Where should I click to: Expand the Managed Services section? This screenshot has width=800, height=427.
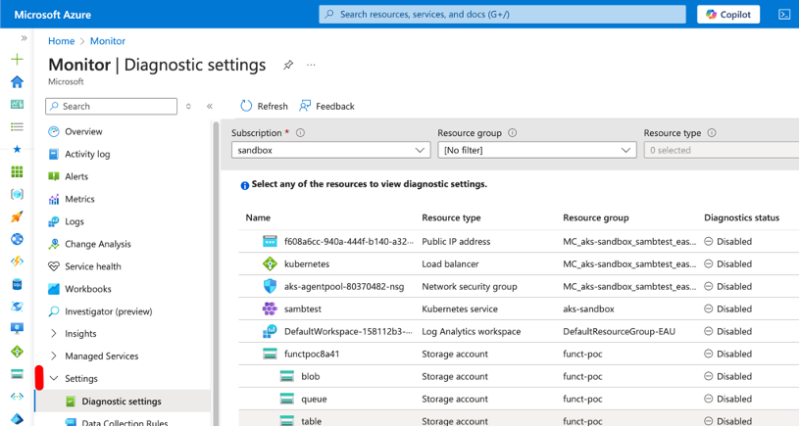click(53, 356)
